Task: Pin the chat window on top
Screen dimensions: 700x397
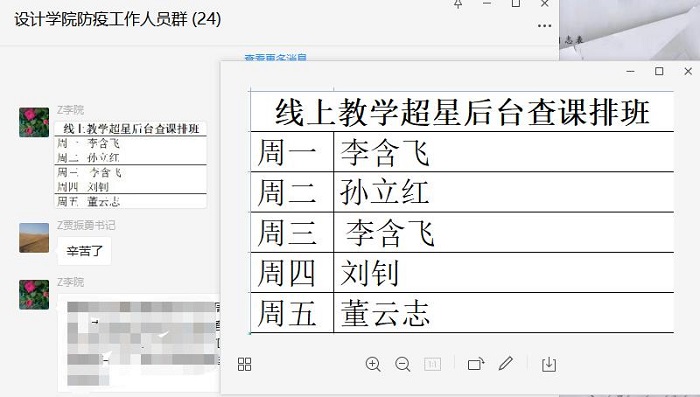Action: pos(458,4)
